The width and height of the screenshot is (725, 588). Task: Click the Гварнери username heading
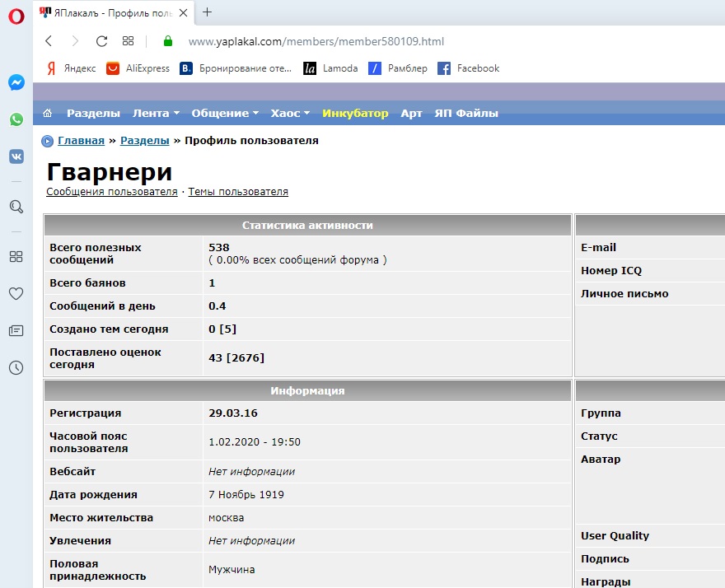(110, 171)
